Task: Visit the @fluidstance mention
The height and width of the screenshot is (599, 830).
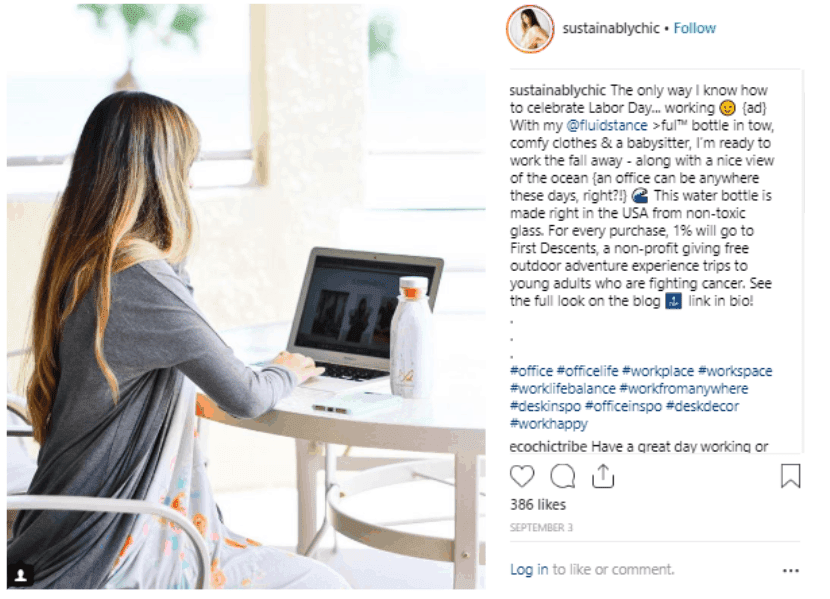Action: pos(607,125)
